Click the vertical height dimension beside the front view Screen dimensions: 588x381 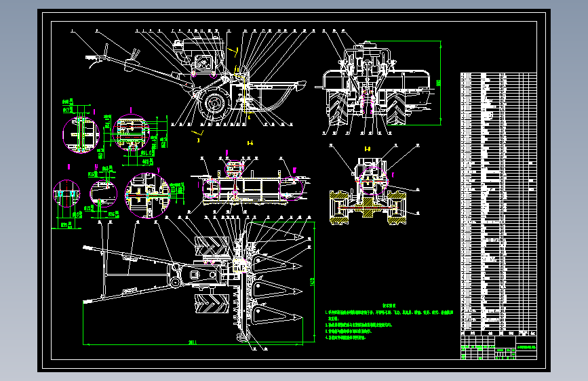pyautogui.click(x=439, y=83)
